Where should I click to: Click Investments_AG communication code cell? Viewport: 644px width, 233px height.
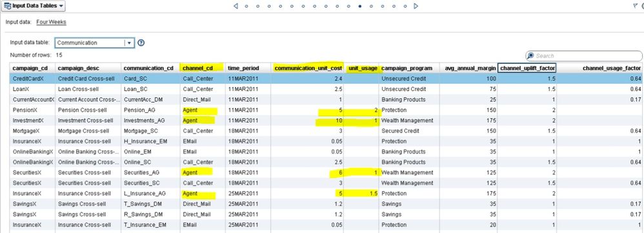pos(150,121)
